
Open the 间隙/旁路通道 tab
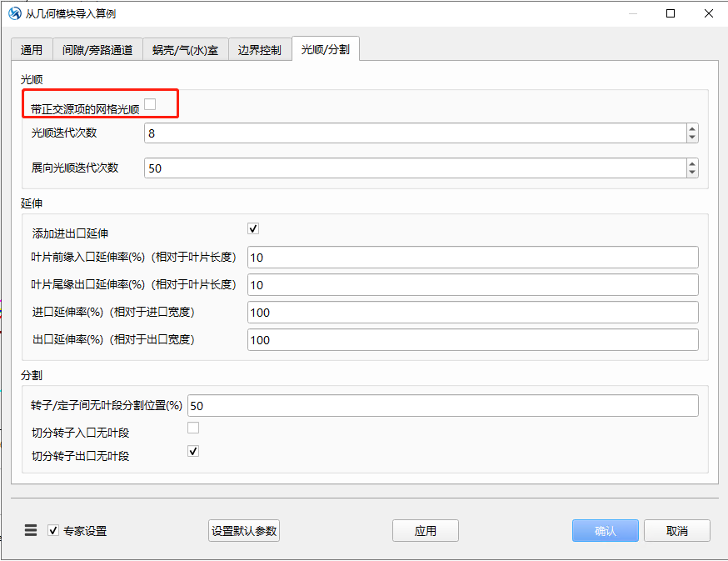(97, 50)
